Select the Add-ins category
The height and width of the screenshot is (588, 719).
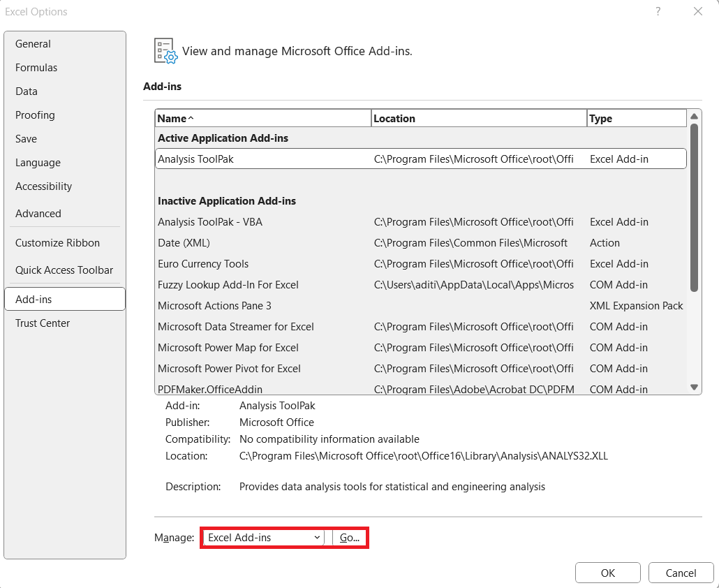(x=65, y=299)
